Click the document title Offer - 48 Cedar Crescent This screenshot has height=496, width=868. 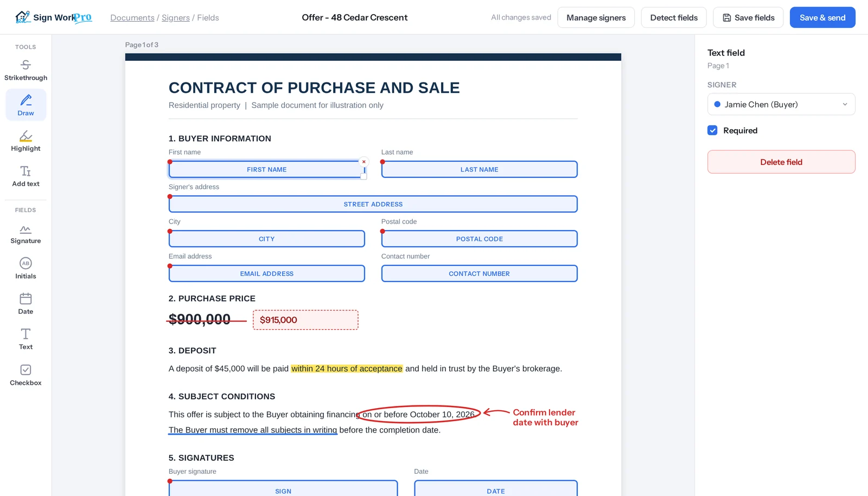pyautogui.click(x=354, y=17)
